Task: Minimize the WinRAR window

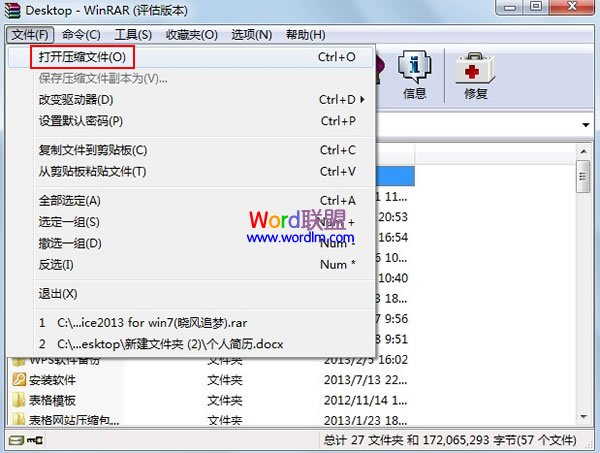Action: 510,7
